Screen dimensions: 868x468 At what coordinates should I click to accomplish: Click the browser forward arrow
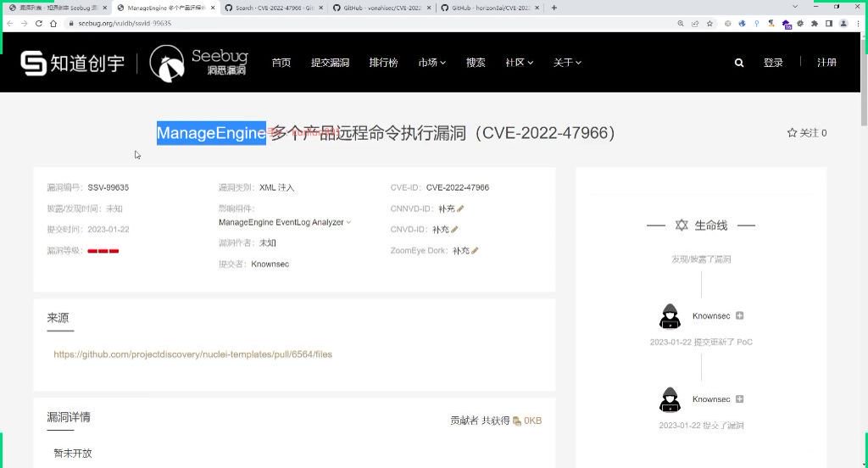click(25, 23)
